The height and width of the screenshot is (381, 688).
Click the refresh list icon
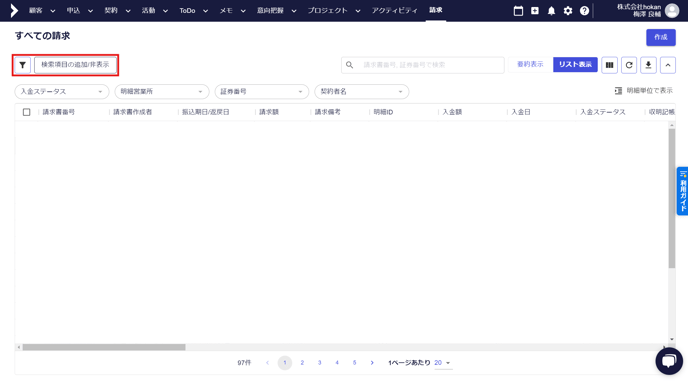pos(629,65)
